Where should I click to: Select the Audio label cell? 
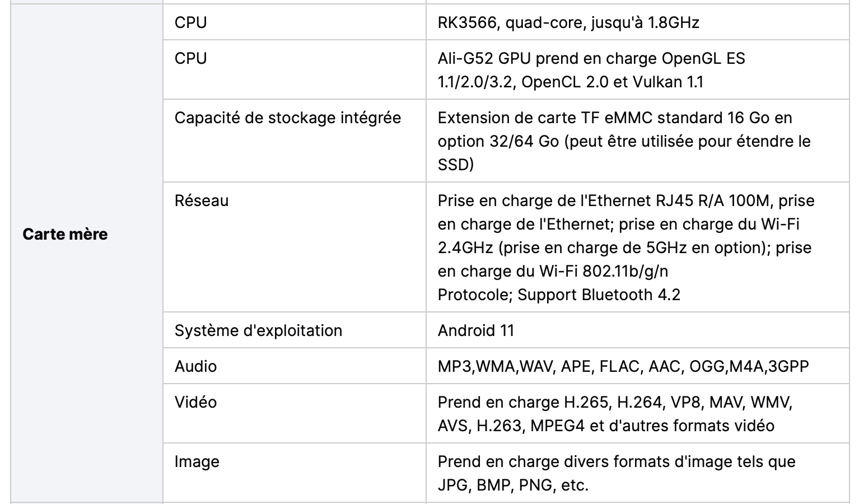point(295,366)
